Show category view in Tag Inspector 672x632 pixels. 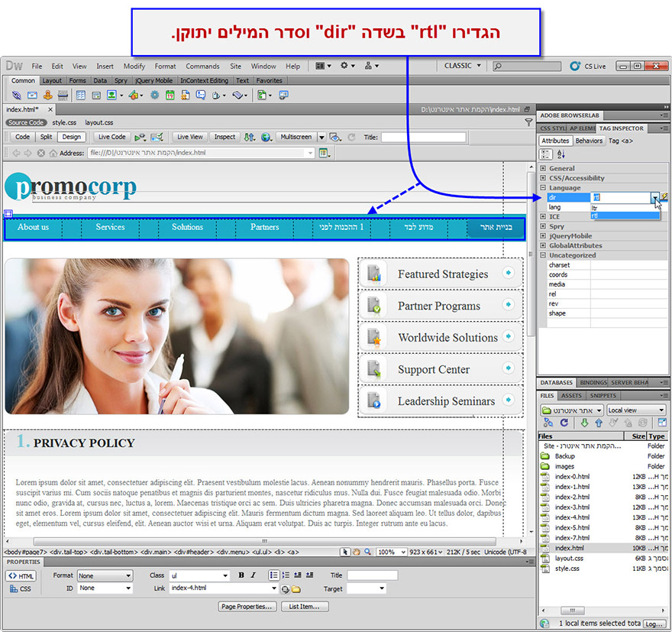546,154
